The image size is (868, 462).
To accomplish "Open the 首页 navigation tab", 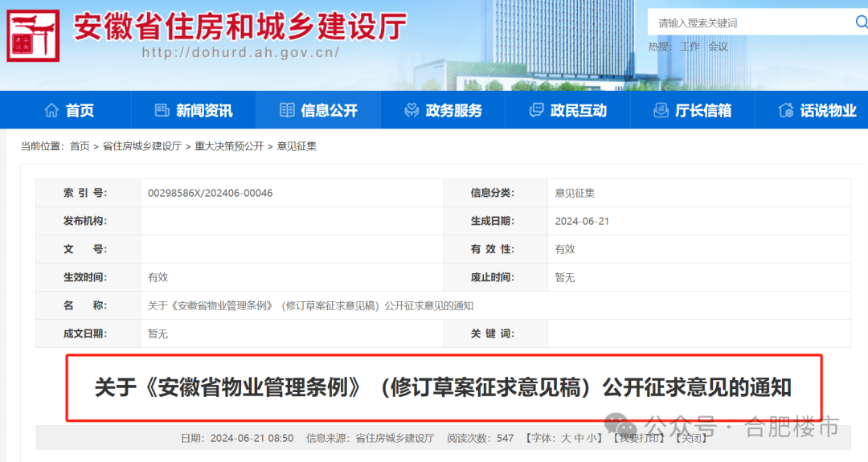I will point(68,110).
